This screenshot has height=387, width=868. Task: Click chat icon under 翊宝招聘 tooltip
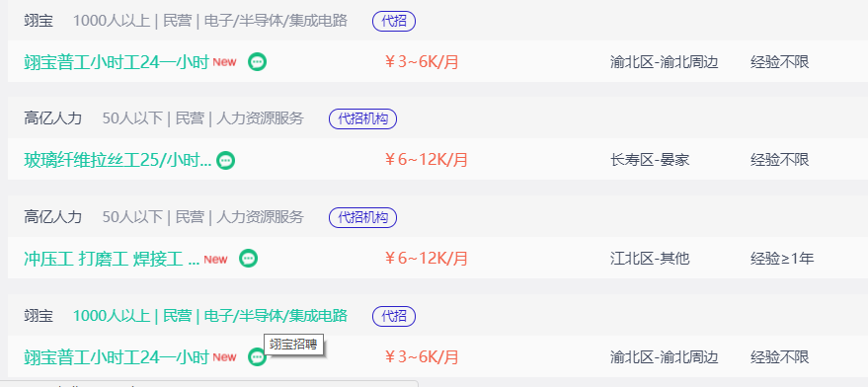click(x=257, y=356)
